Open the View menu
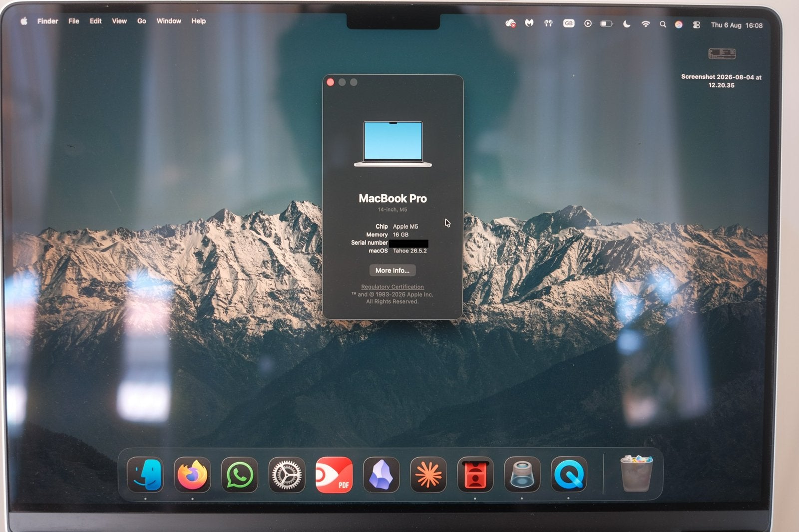The width and height of the screenshot is (799, 532). pos(119,21)
